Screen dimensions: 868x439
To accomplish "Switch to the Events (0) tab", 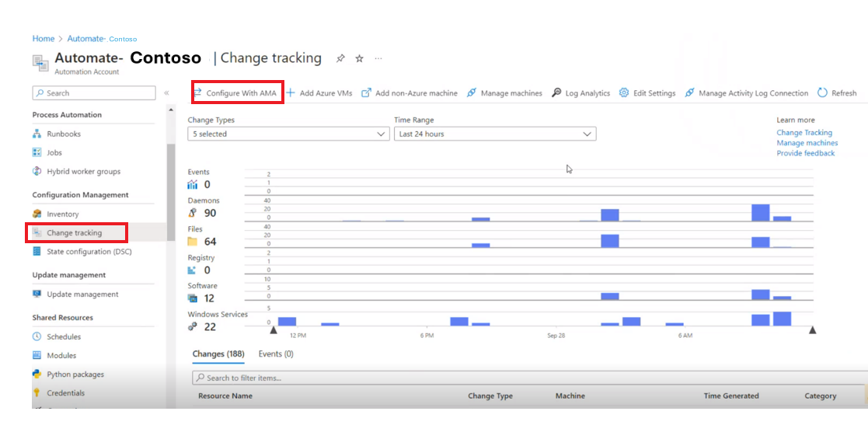I will [x=276, y=354].
